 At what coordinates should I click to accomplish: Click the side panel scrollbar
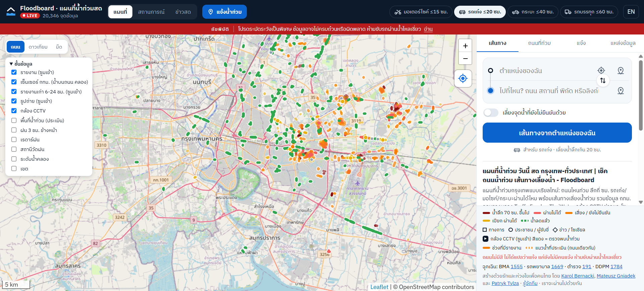click(641, 95)
